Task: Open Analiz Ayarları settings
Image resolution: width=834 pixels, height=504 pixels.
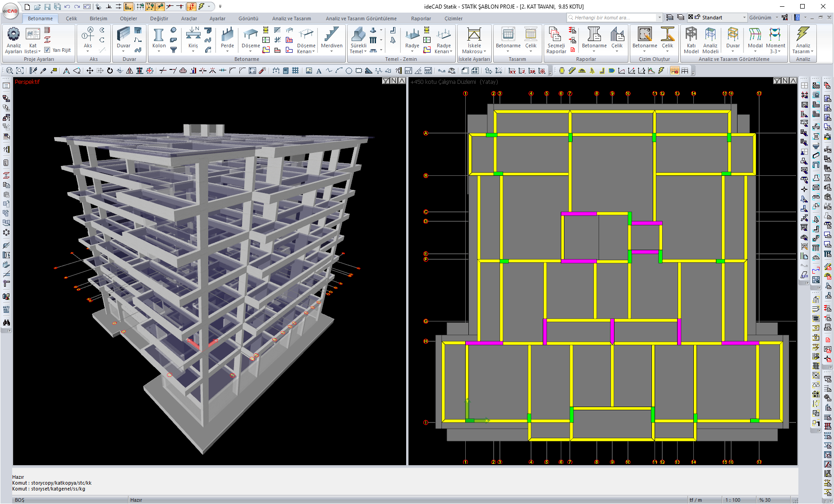Action: 14,40
